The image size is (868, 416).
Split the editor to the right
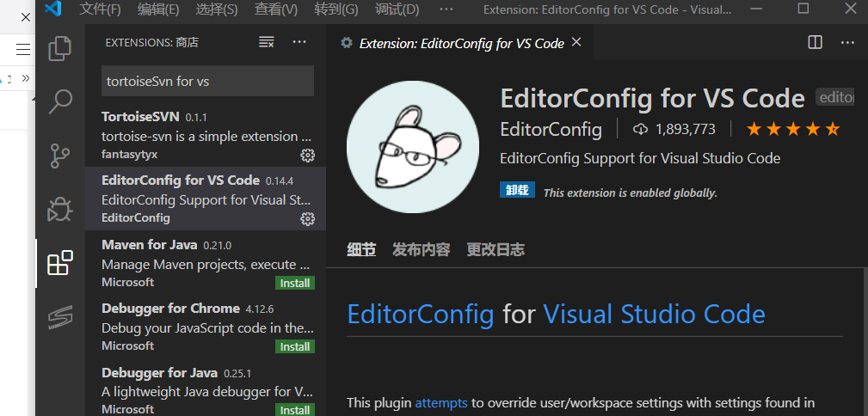point(815,43)
